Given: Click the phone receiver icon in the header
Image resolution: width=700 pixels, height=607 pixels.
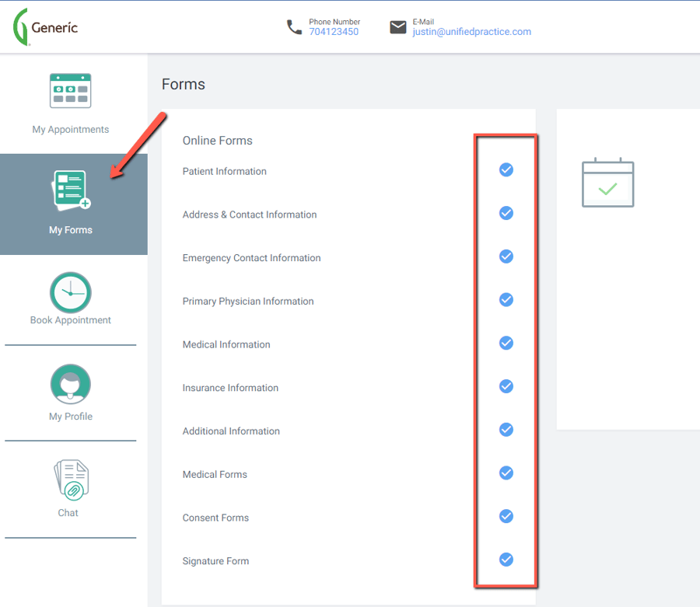Looking at the screenshot, I should click(294, 26).
